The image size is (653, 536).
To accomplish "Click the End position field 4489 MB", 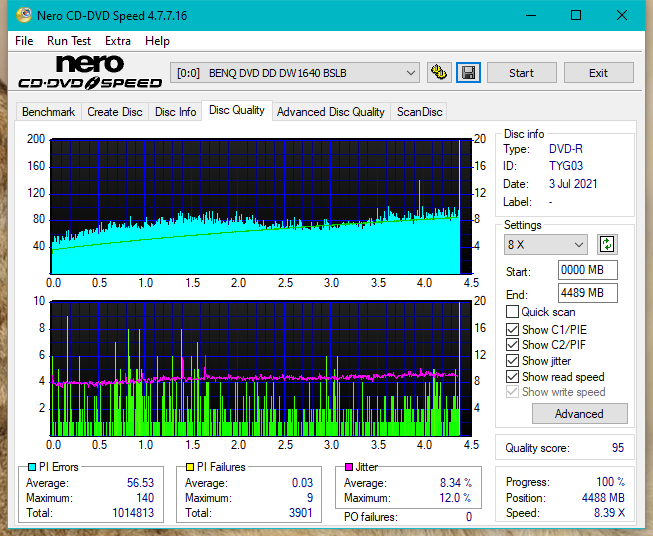I will tap(588, 293).
